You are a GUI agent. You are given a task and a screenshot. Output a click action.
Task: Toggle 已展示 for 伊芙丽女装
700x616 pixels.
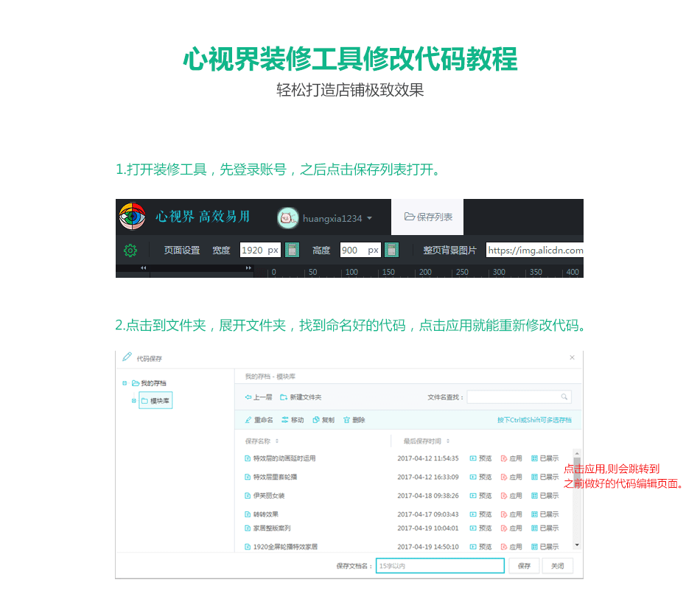click(545, 496)
